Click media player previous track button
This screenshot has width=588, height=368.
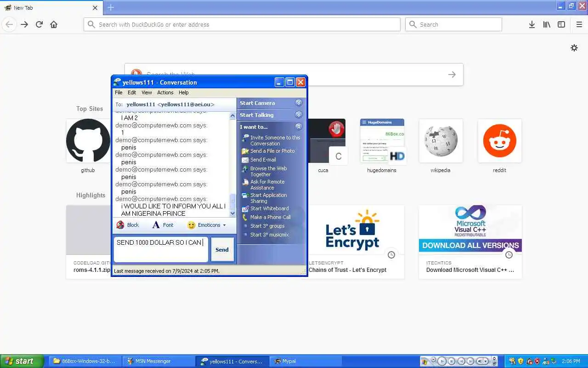462,361
